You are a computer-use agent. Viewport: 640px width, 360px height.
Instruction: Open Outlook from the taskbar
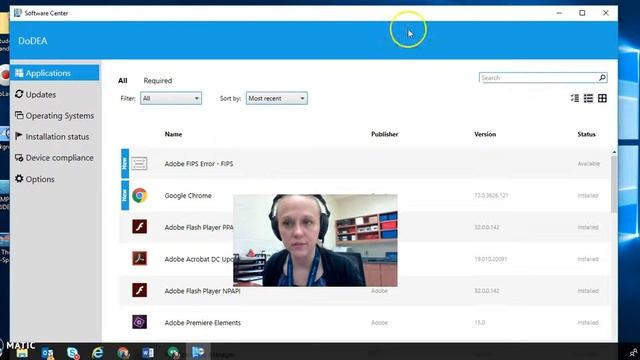[x=47, y=353]
